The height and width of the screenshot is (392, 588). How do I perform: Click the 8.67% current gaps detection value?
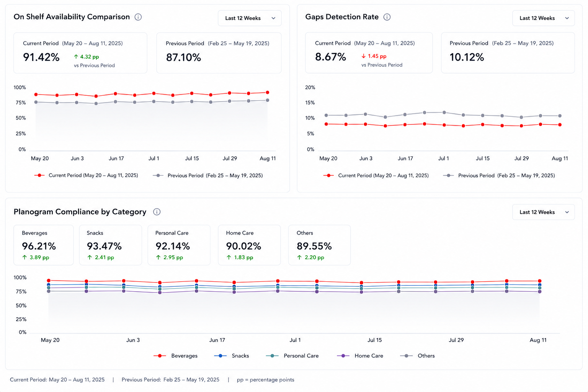pos(330,57)
